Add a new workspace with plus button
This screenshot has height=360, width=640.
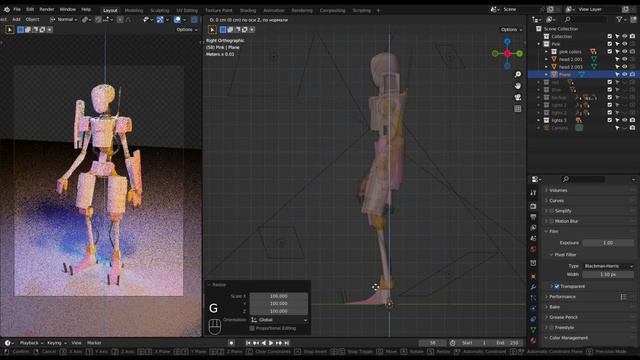(378, 10)
